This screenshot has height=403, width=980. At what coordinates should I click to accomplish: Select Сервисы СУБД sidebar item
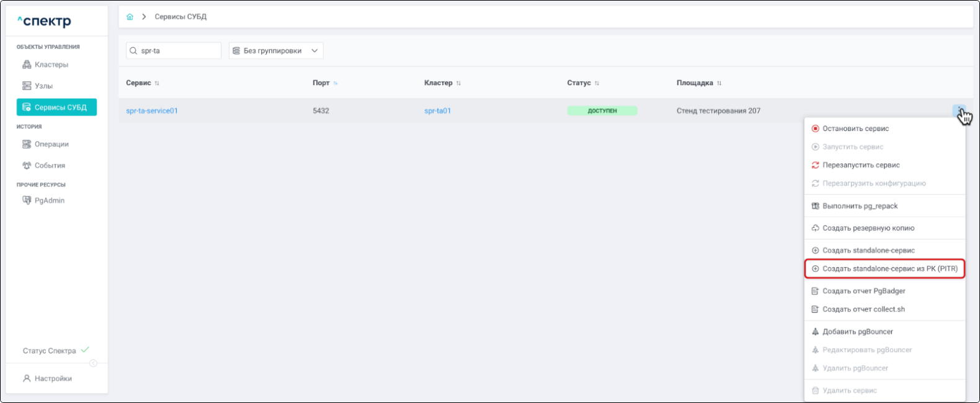[x=56, y=107]
